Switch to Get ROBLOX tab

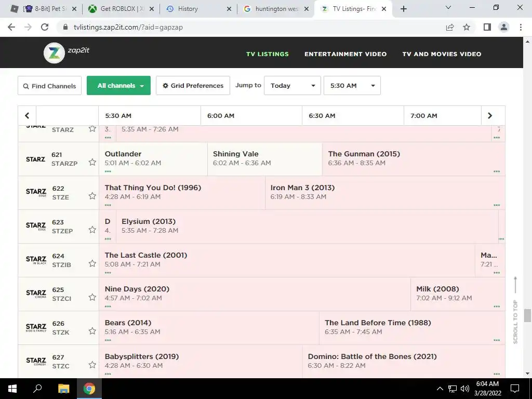pos(121,9)
